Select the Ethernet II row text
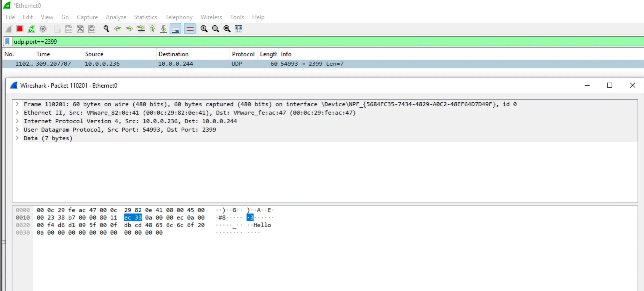This screenshot has height=291, width=644. (190, 113)
